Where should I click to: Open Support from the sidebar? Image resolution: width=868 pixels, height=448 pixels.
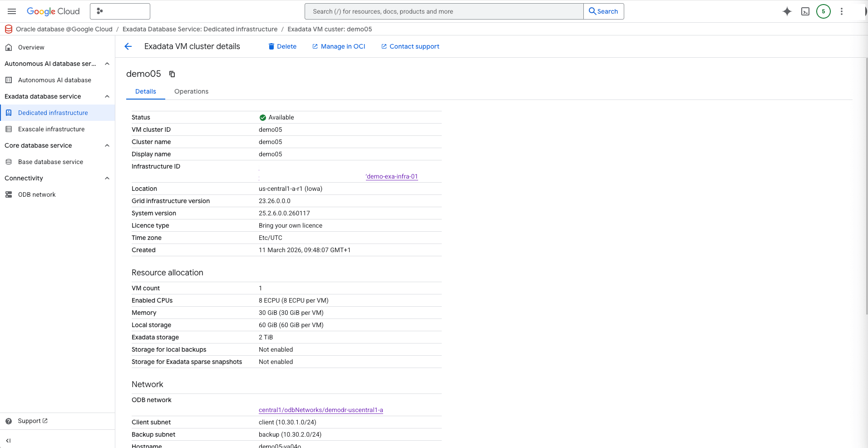coord(30,421)
